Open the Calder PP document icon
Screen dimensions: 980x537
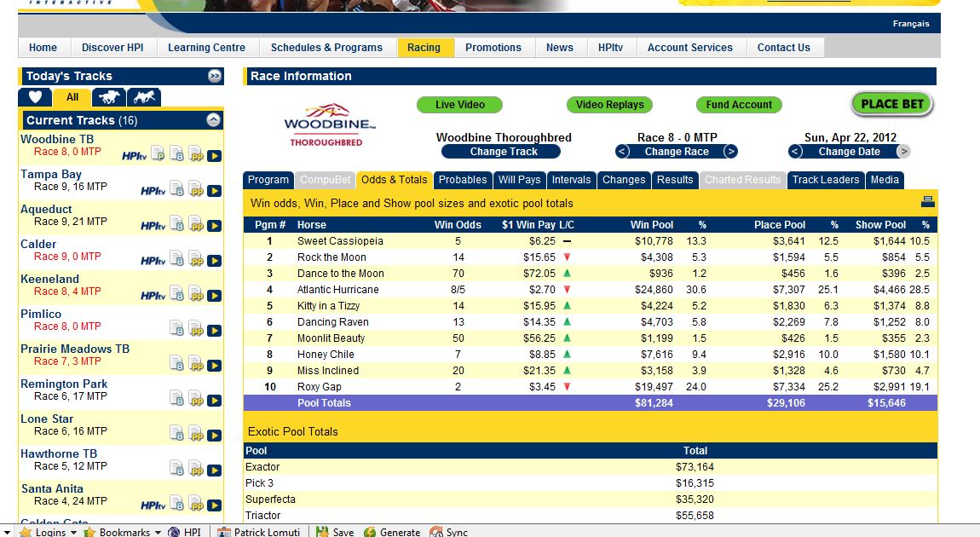click(196, 259)
